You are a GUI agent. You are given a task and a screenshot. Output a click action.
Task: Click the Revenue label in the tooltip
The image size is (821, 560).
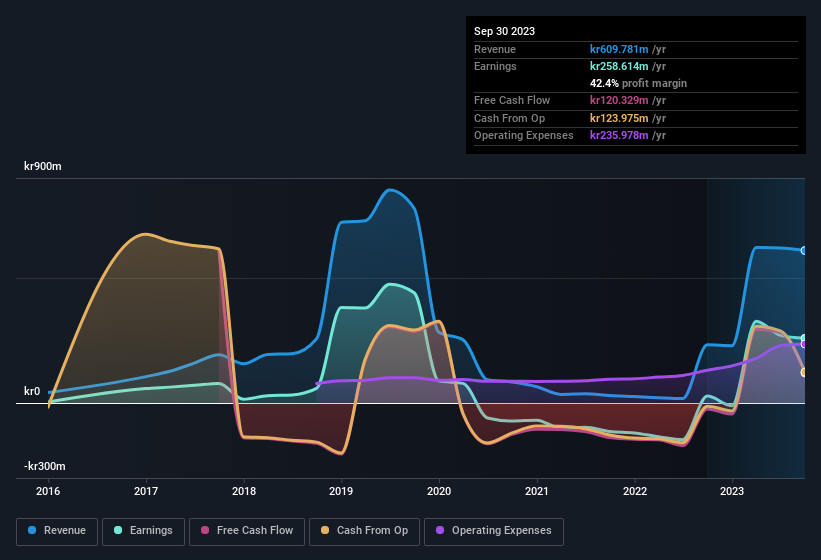pos(495,49)
